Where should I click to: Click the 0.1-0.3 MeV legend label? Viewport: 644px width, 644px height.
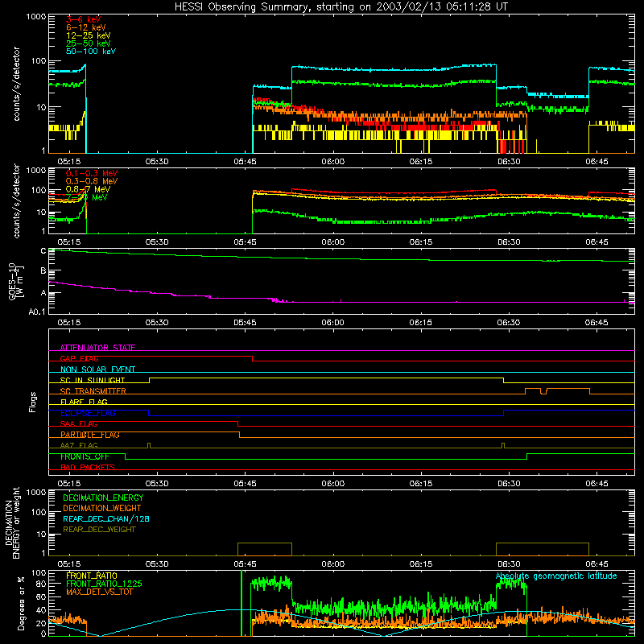(x=92, y=173)
